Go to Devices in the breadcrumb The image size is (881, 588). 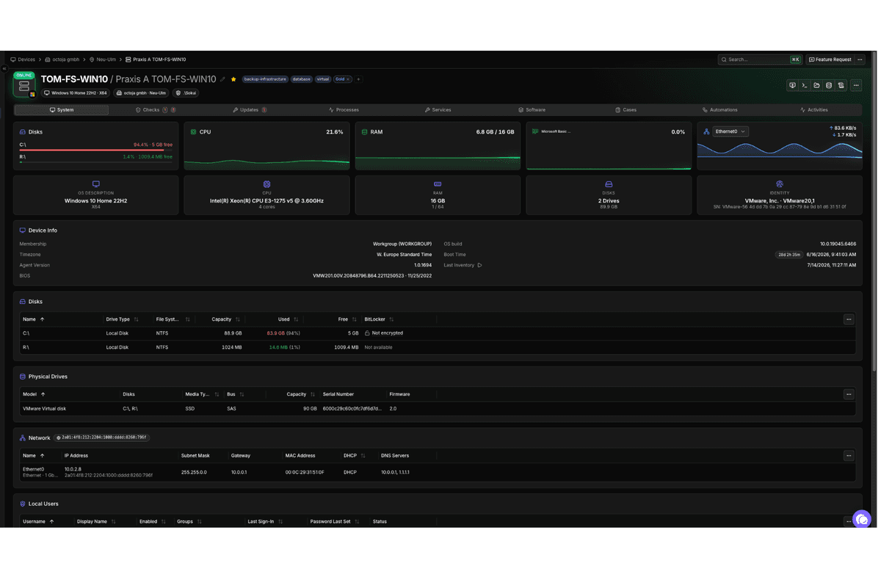23,59
